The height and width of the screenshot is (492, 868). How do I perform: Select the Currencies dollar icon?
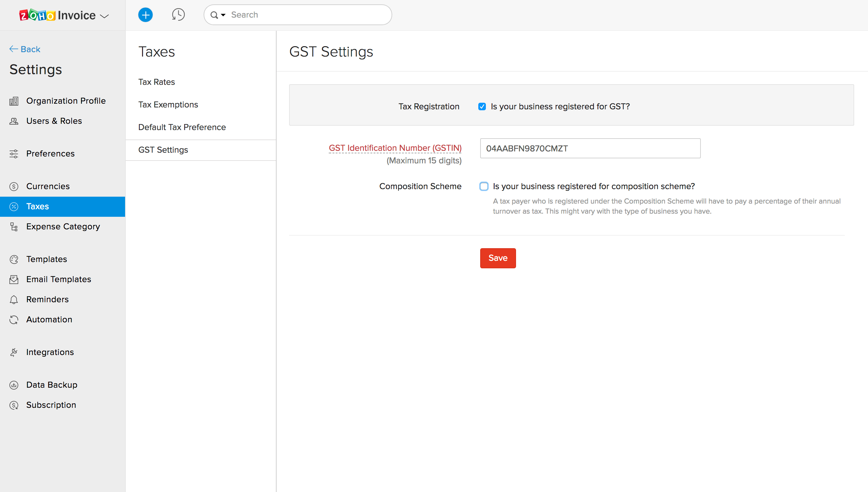pyautogui.click(x=14, y=186)
